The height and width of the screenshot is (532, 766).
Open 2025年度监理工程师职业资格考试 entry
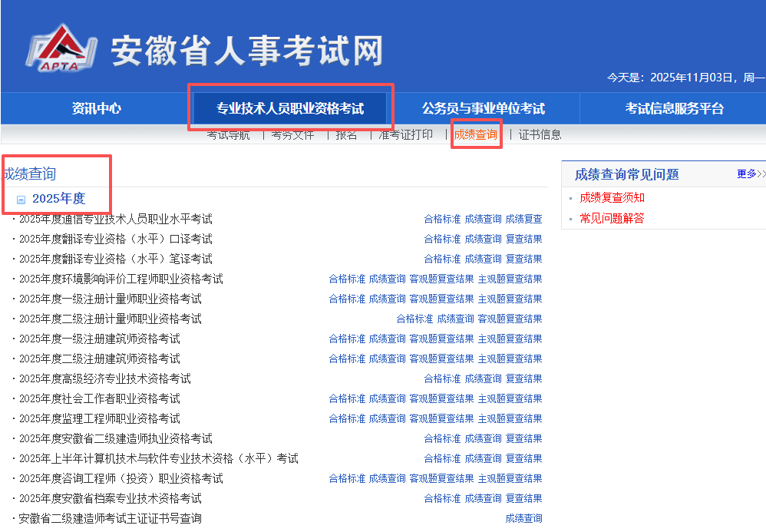point(99,418)
